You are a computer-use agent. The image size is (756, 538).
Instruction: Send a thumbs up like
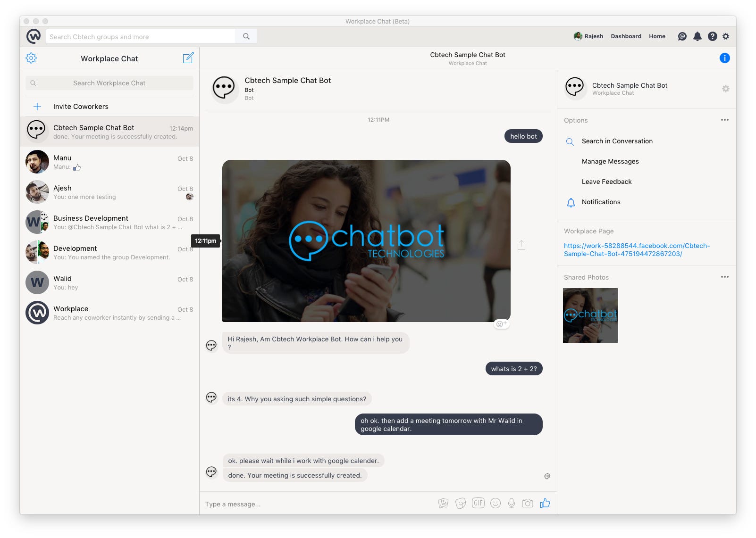pos(545,503)
